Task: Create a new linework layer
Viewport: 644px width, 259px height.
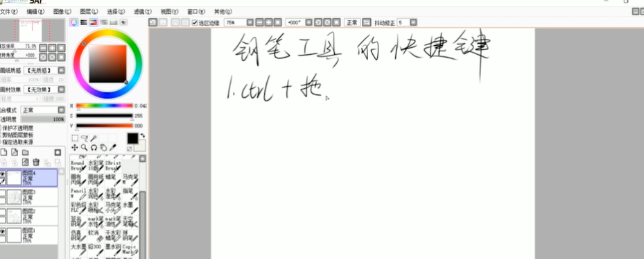Action: tap(15, 153)
